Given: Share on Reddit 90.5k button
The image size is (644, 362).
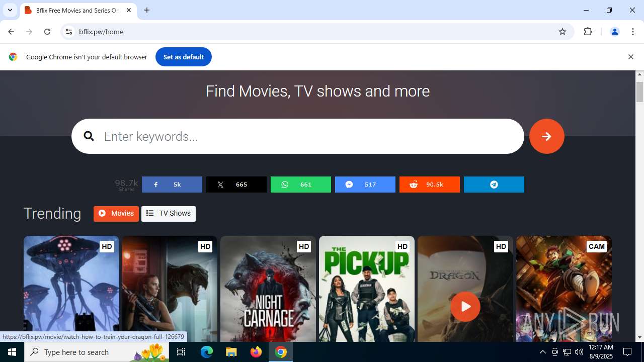Looking at the screenshot, I should pos(430,185).
